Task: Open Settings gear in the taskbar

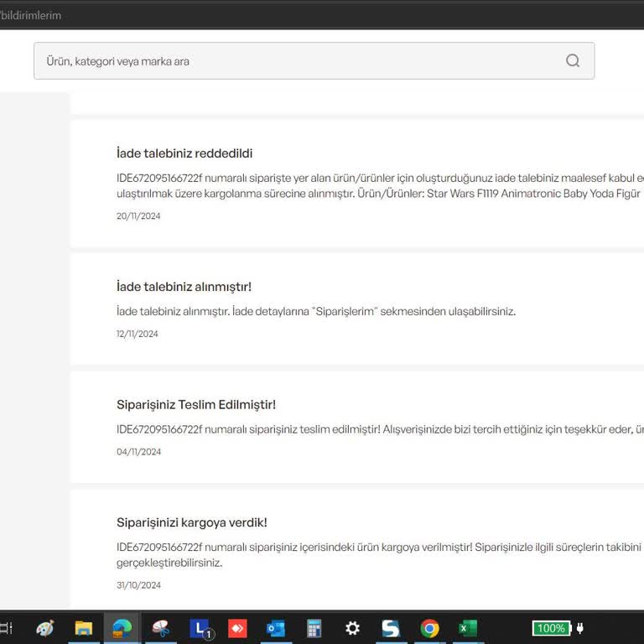Action: pyautogui.click(x=352, y=628)
